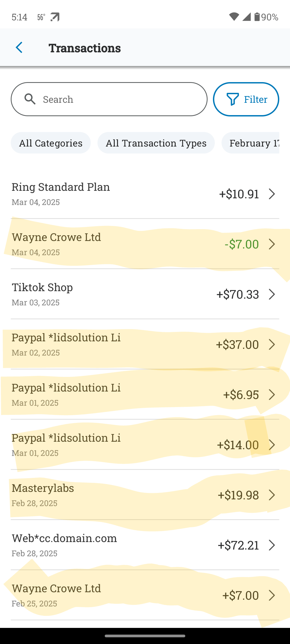Open the All Transaction Types chip
This screenshot has height=644, width=290.
156,143
